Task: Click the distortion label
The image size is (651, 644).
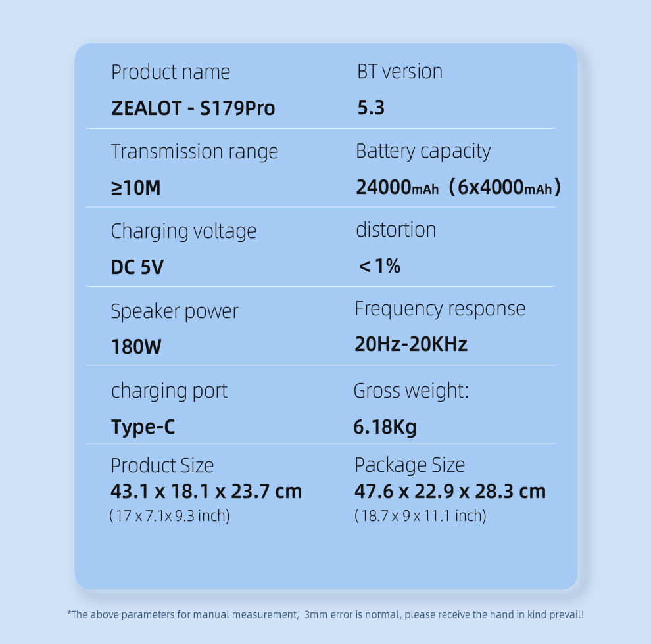Action: tap(396, 230)
